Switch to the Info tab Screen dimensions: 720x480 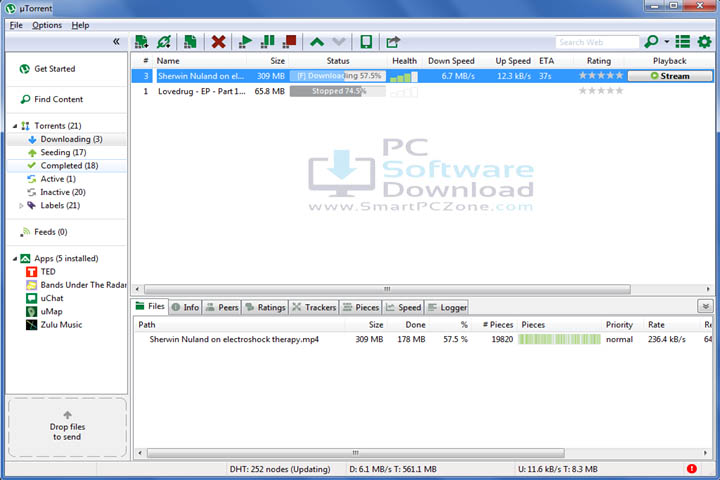(x=185, y=307)
